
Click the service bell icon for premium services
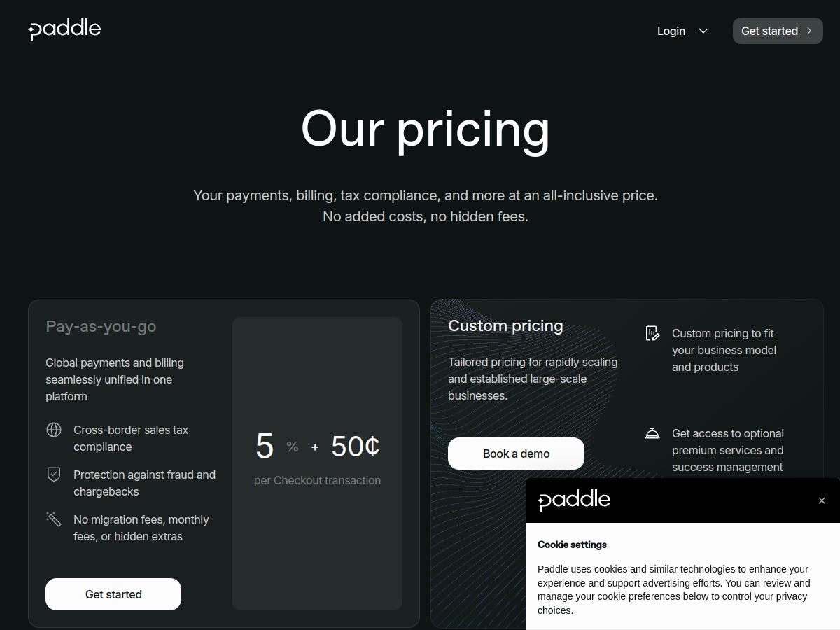coord(652,433)
